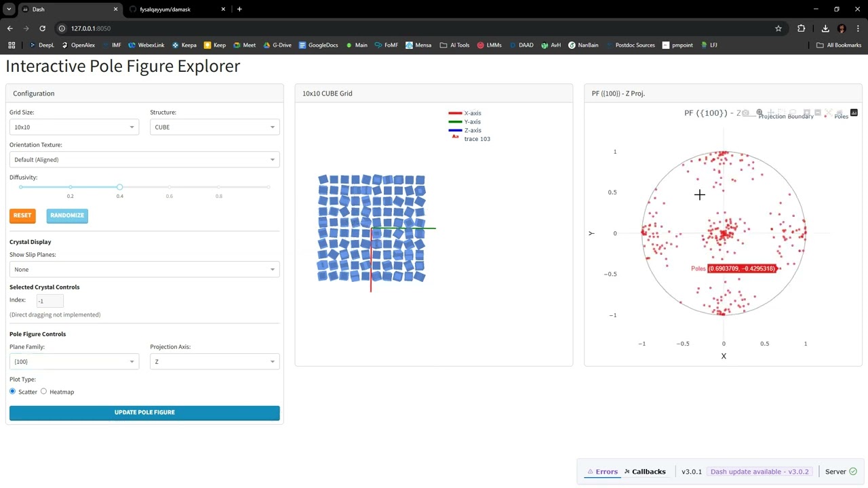Screen dimensions: 868x488
Task: Open the browser downloads icon
Action: (x=825, y=28)
